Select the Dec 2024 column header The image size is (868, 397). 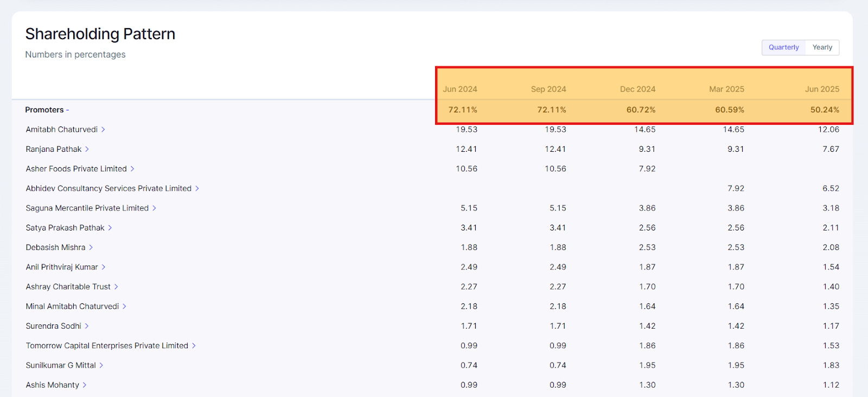pos(638,89)
